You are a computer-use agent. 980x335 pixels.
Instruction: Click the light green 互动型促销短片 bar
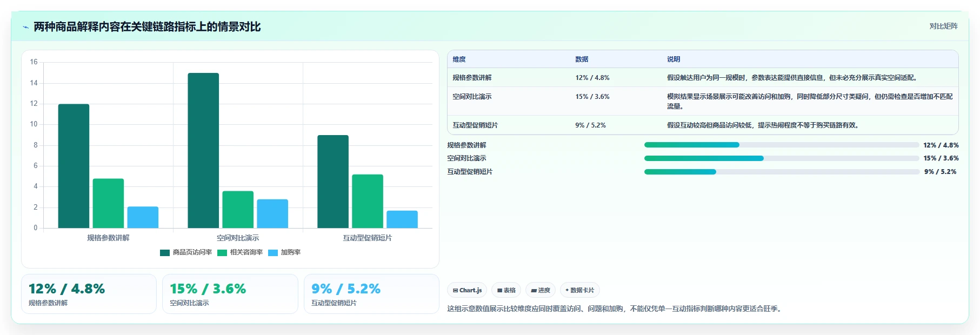coord(368,201)
